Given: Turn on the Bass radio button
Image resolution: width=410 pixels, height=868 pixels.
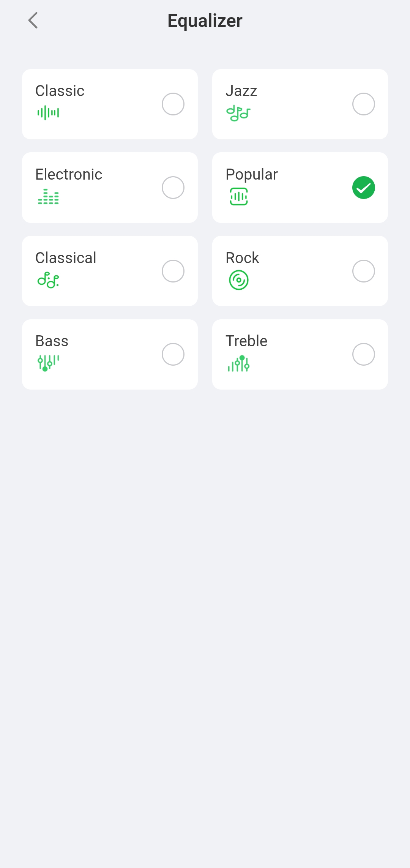Looking at the screenshot, I should (x=173, y=354).
